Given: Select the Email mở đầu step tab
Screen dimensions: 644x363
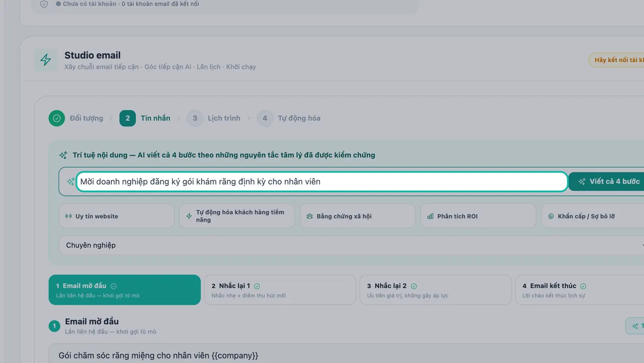Looking at the screenshot, I should point(125,290).
